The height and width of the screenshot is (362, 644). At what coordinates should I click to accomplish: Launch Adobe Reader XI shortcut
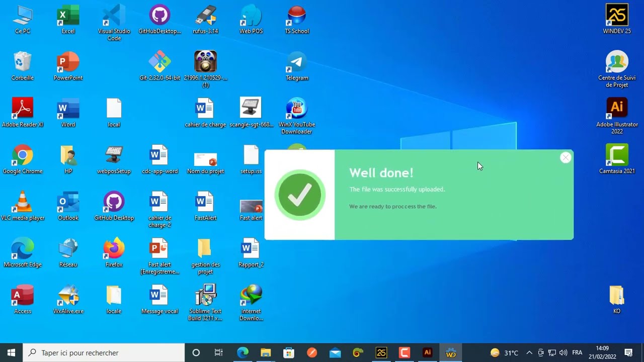23,113
